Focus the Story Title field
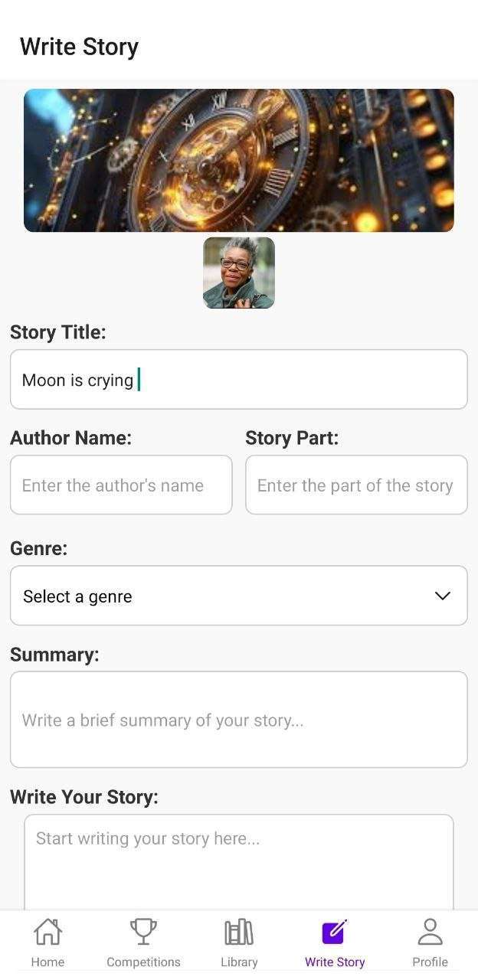478x980 pixels. (239, 380)
